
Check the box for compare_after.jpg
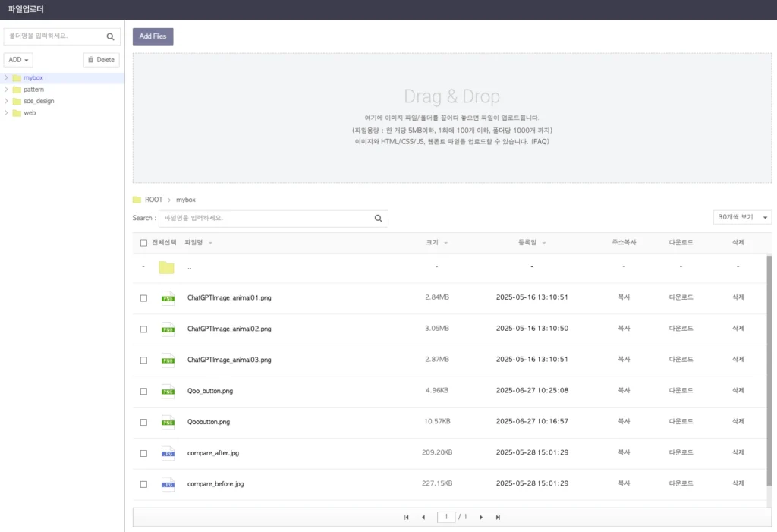[x=143, y=453]
